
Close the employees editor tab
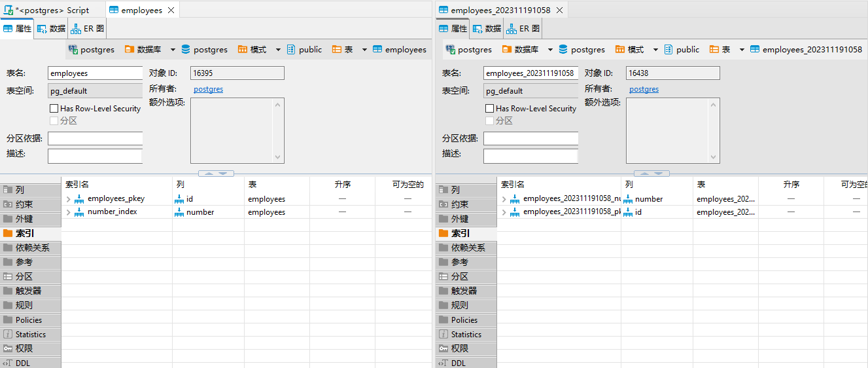pyautogui.click(x=171, y=10)
